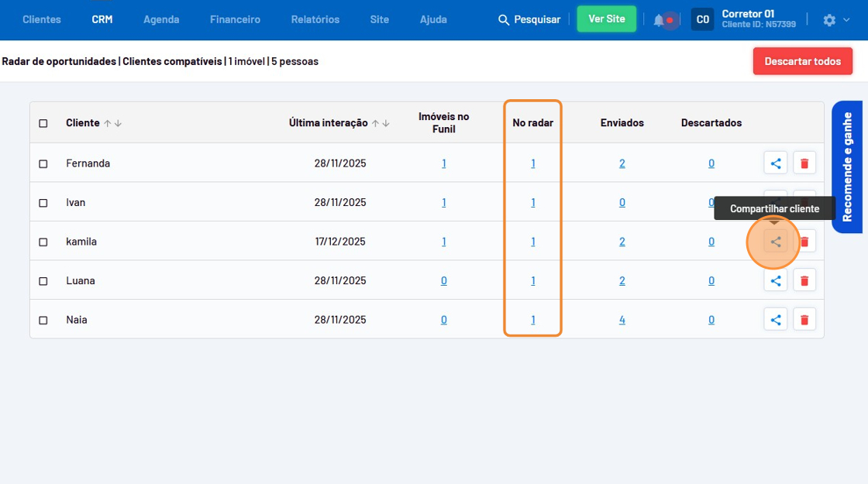Click the green Ver Site button
This screenshot has width=868, height=484.
(606, 19)
